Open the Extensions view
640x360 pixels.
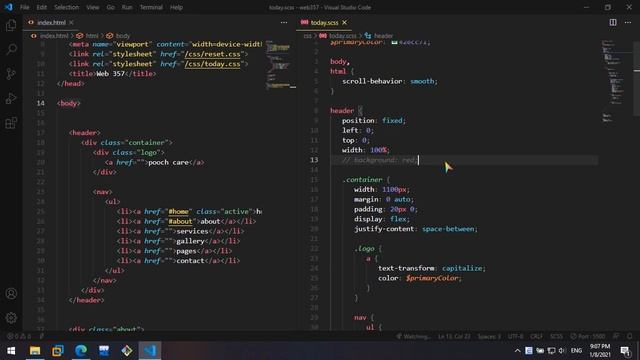[x=11, y=123]
